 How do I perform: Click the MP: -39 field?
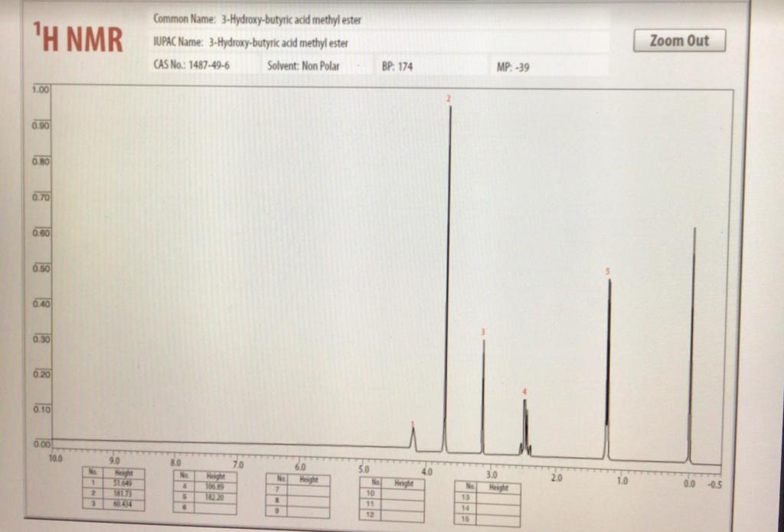click(x=515, y=66)
